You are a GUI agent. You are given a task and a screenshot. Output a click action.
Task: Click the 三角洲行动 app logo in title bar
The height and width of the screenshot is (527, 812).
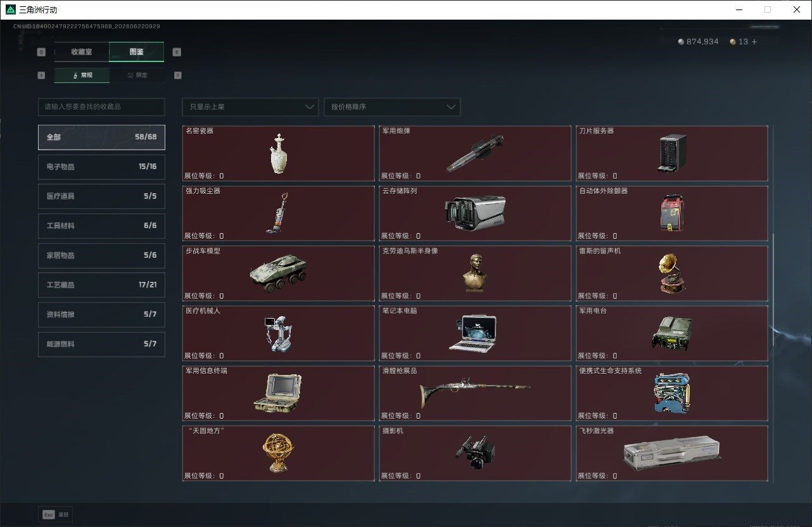coord(10,10)
